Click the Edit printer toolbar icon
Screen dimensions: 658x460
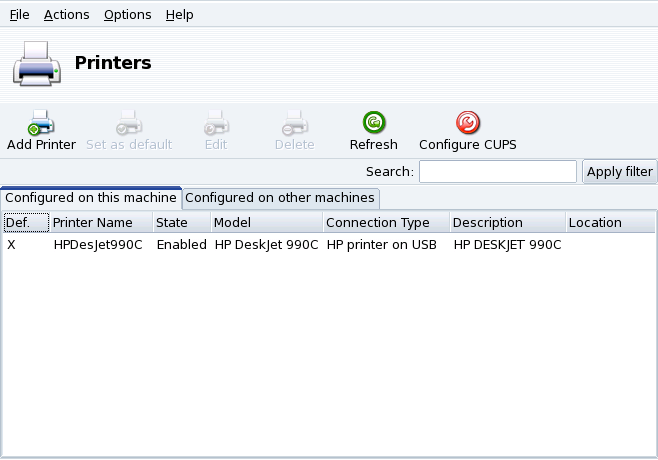(216, 124)
